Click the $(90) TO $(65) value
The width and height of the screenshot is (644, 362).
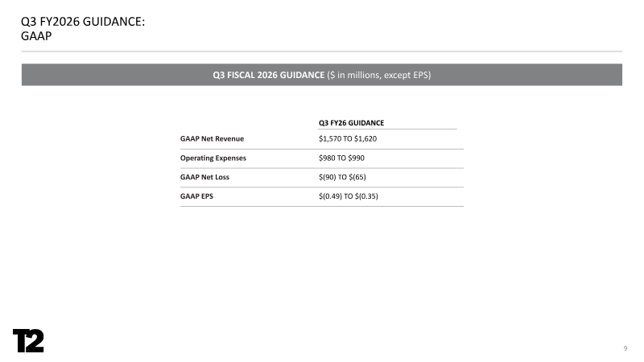342,177
